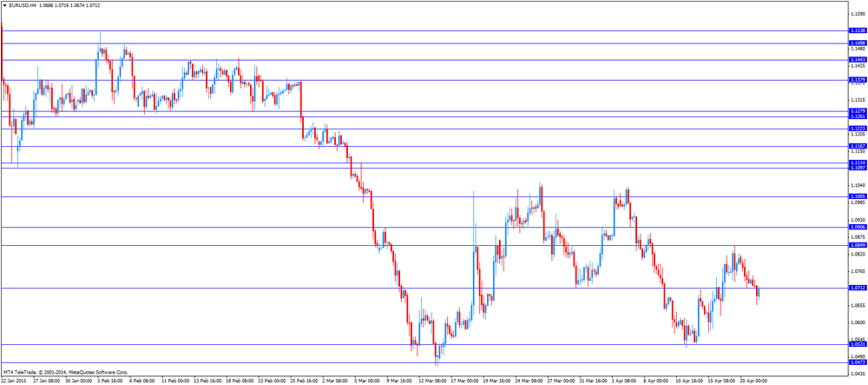Select the 1.1379 blue price label

pos(857,80)
